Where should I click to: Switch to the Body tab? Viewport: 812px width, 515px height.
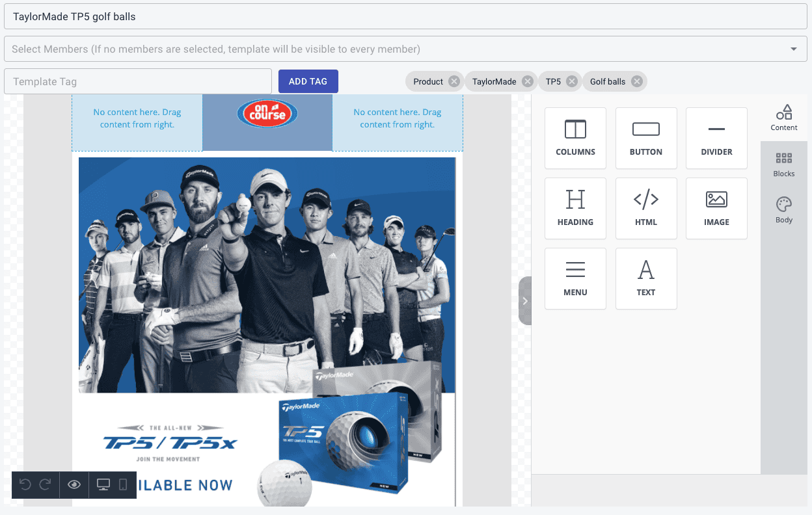tap(784, 211)
